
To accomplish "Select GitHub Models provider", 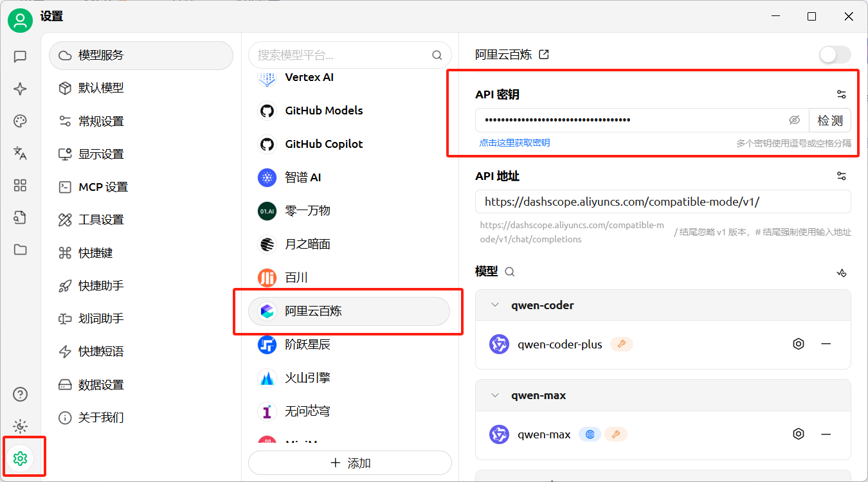I will [x=349, y=111].
